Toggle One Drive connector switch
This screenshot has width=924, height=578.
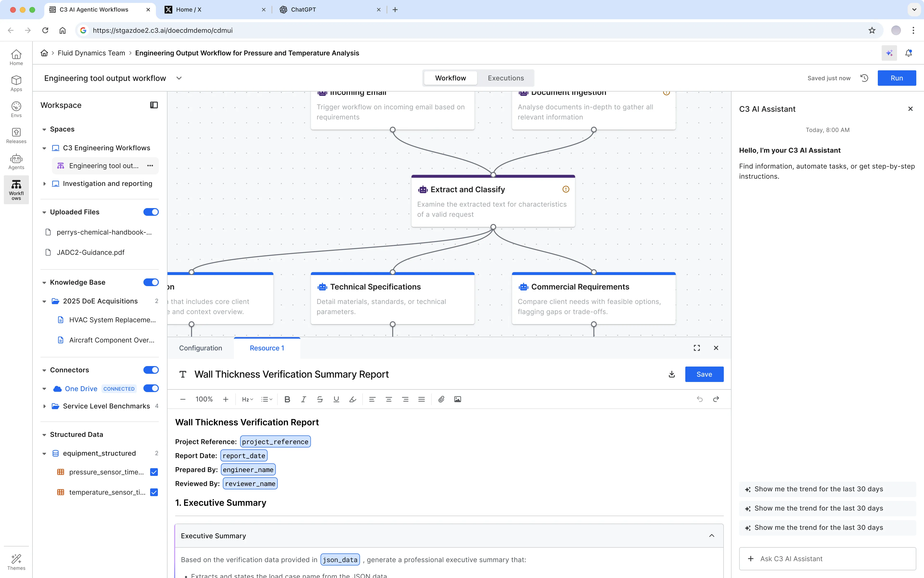click(151, 388)
